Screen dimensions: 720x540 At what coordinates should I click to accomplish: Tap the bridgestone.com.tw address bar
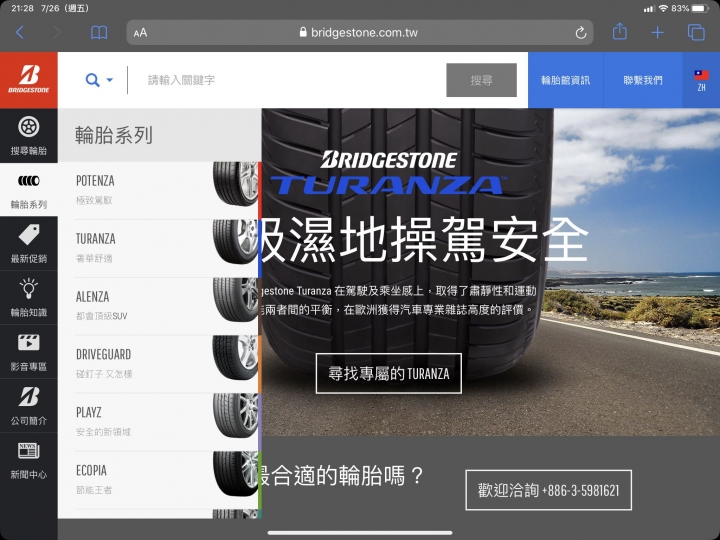360,33
